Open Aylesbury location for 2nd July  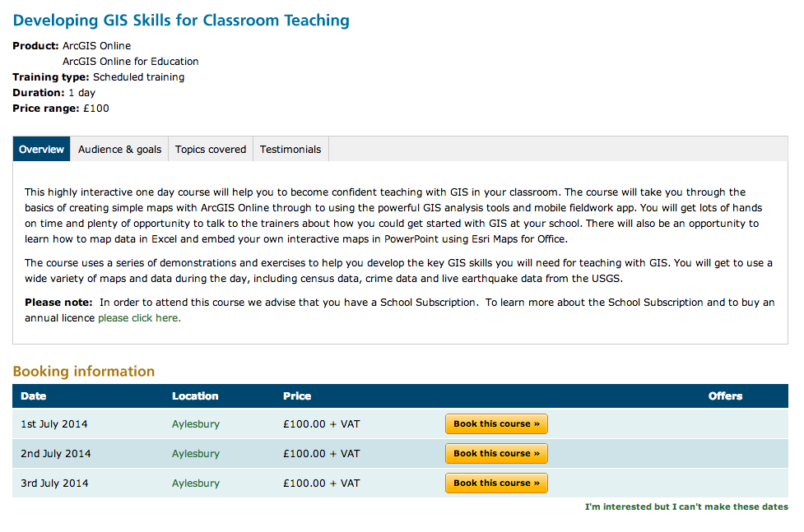pos(196,454)
